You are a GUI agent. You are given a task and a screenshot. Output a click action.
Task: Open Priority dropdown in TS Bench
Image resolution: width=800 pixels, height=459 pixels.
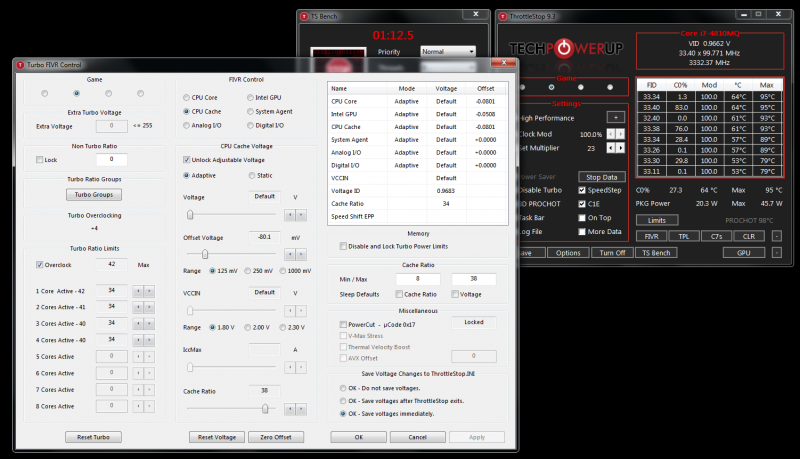click(x=448, y=52)
